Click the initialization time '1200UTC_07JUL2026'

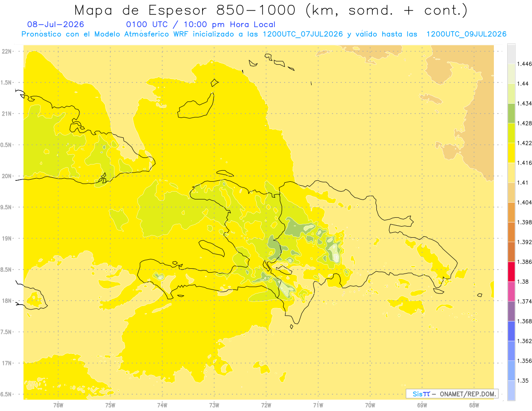(x=303, y=34)
